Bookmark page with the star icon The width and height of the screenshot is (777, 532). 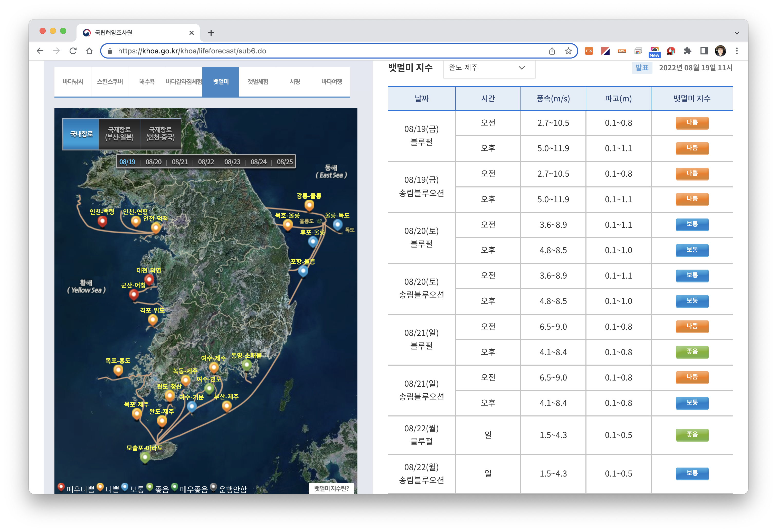(x=568, y=51)
